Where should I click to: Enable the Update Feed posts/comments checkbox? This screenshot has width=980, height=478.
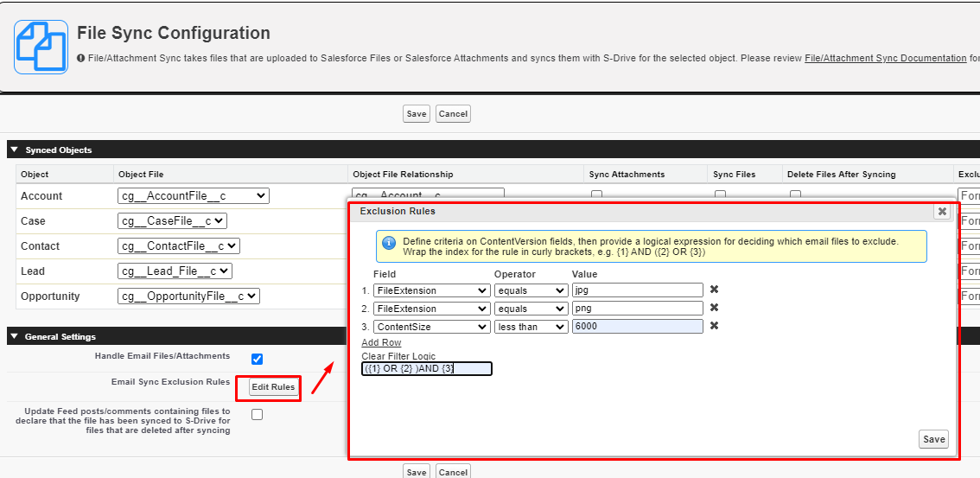257,415
